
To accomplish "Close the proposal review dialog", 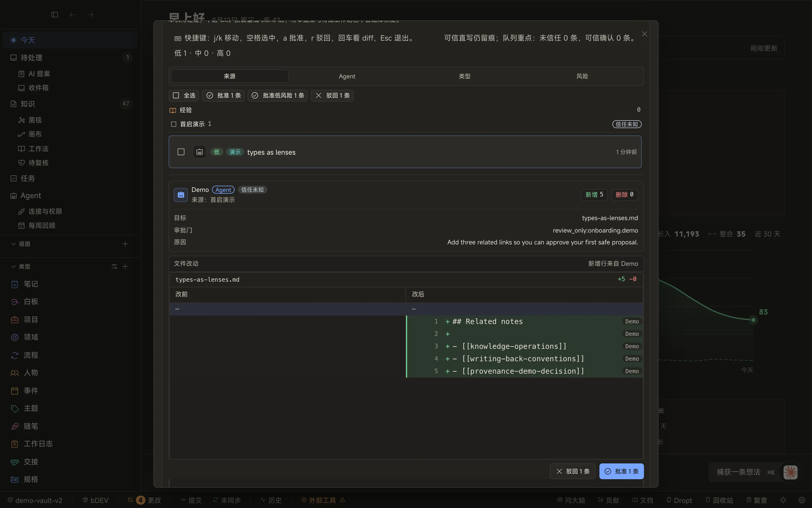I will tap(644, 34).
